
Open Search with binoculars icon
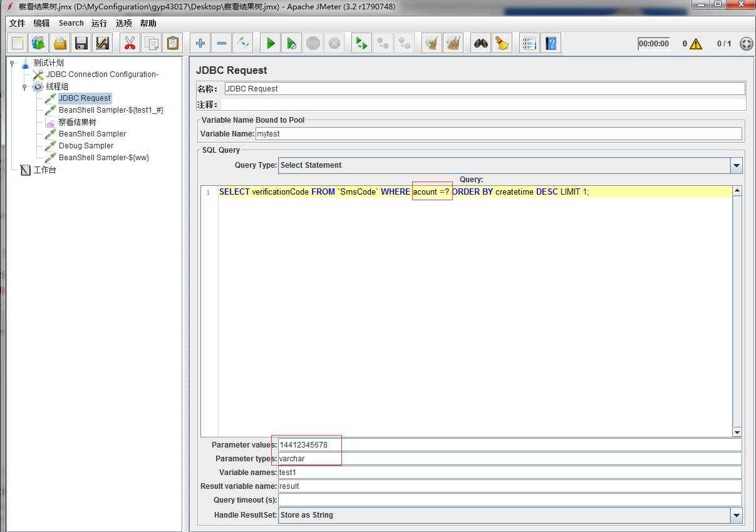pyautogui.click(x=480, y=43)
